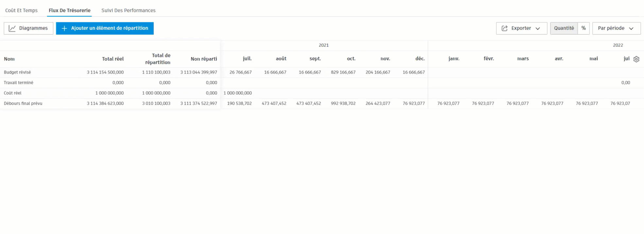
Task: Click the oct. month header
Action: click(351, 58)
